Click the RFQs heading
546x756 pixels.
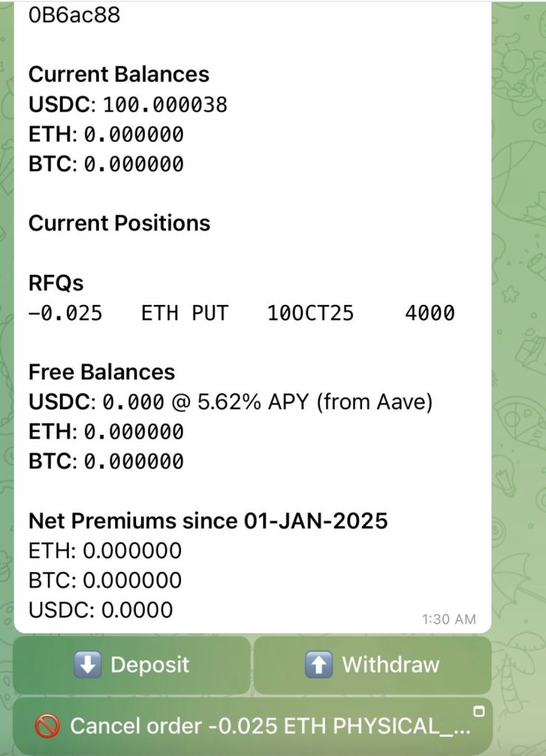55,283
